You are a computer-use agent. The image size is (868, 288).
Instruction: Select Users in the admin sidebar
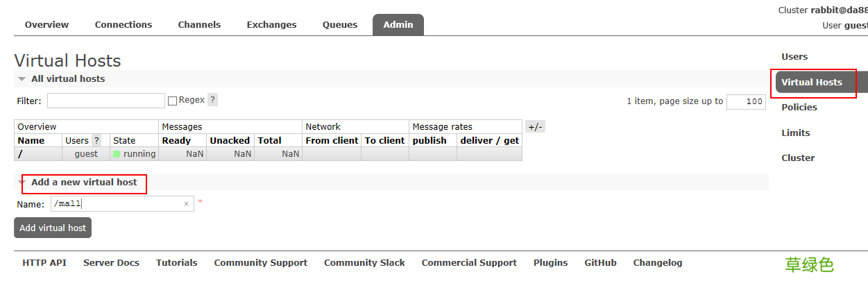[794, 57]
